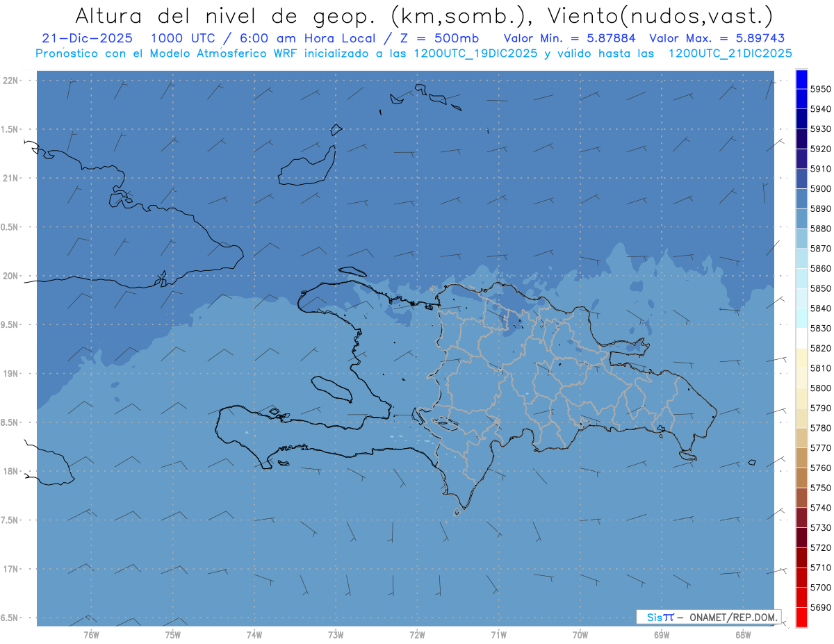The image size is (834, 644).
Task: Click the 'Valor Max. = 5.89743' text
Action: point(717,39)
